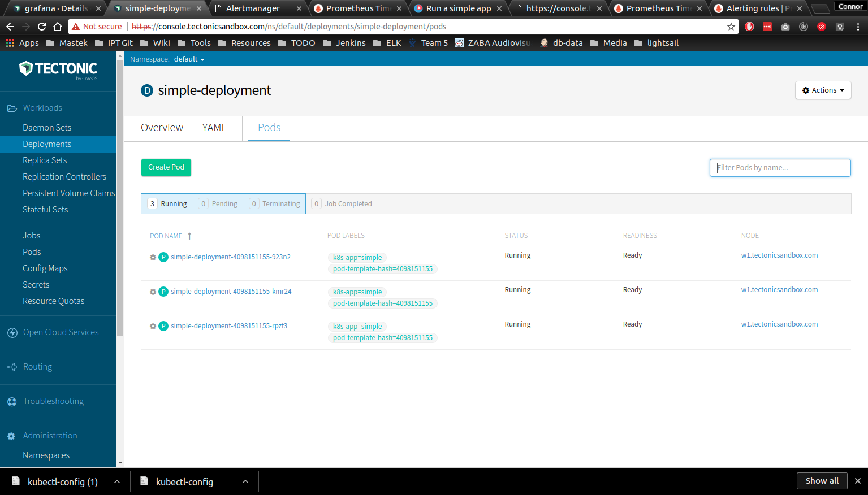Click the browser back arrow
This screenshot has width=868, height=495.
click(x=10, y=27)
